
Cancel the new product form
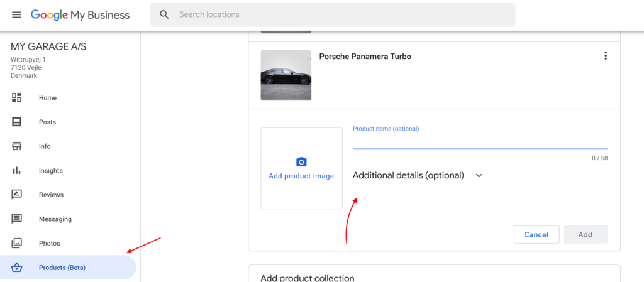click(536, 234)
